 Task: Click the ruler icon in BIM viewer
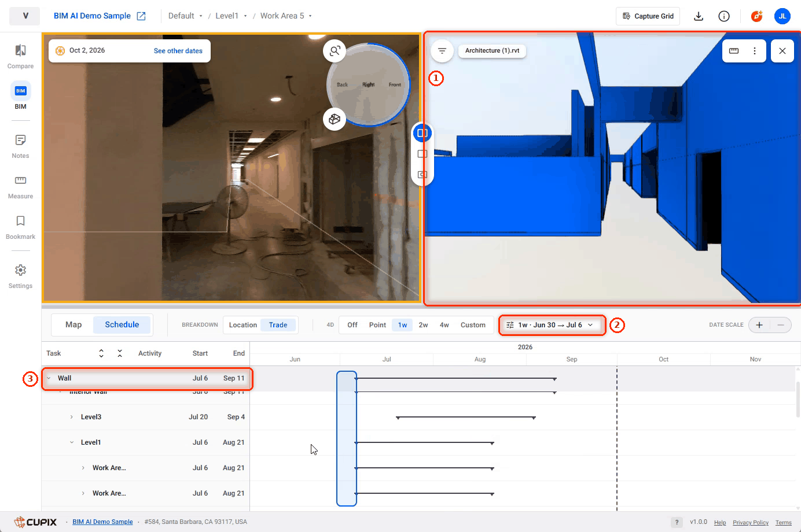pyautogui.click(x=734, y=51)
